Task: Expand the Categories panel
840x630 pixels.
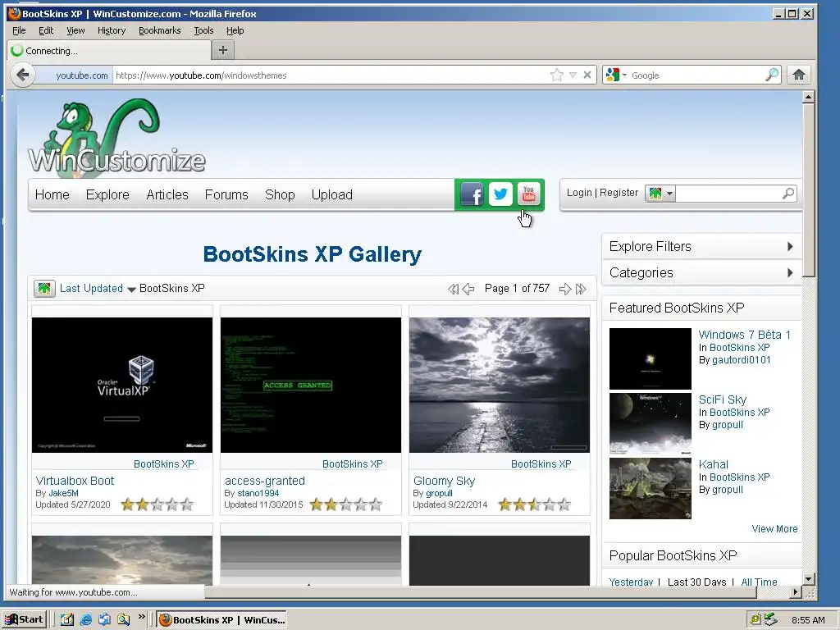Action: pyautogui.click(x=701, y=272)
